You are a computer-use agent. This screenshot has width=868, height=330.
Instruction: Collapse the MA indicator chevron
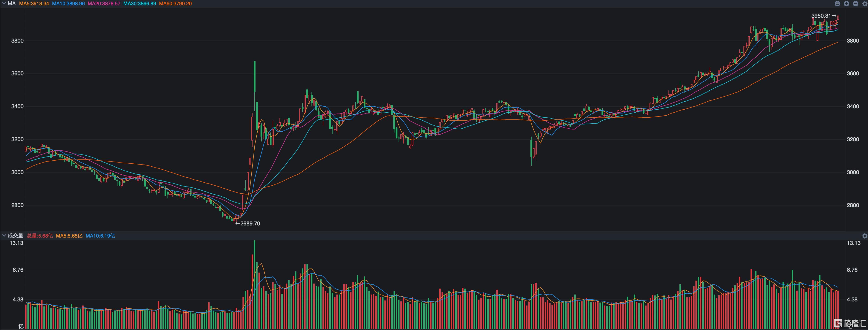(x=4, y=3)
